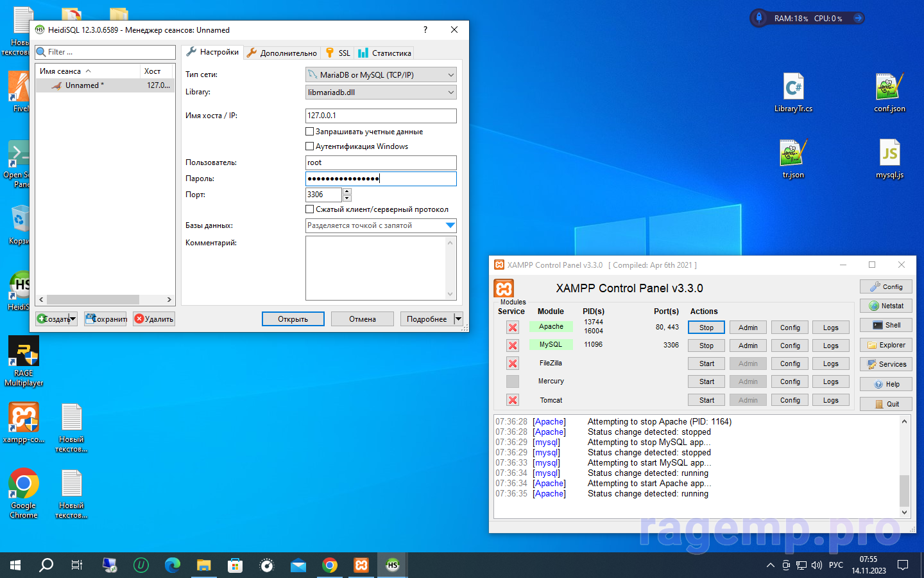Viewport: 924px width, 578px height.
Task: Enable prompt for credentials checkbox
Action: [x=310, y=132]
